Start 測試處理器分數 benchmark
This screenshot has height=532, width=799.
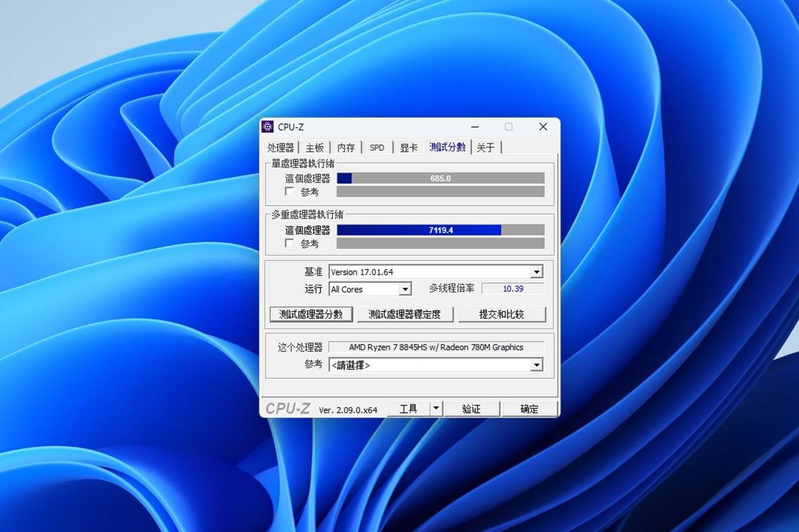(311, 314)
